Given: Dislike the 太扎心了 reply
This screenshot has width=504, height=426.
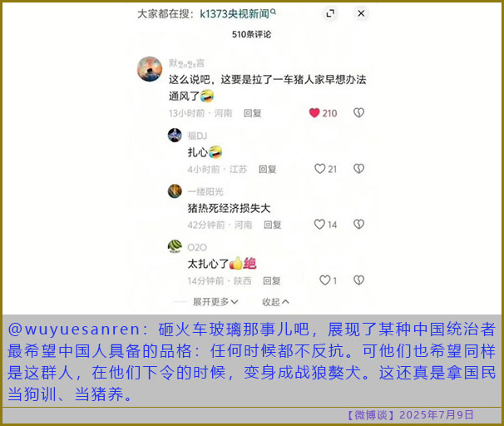Looking at the screenshot, I should click(x=358, y=280).
